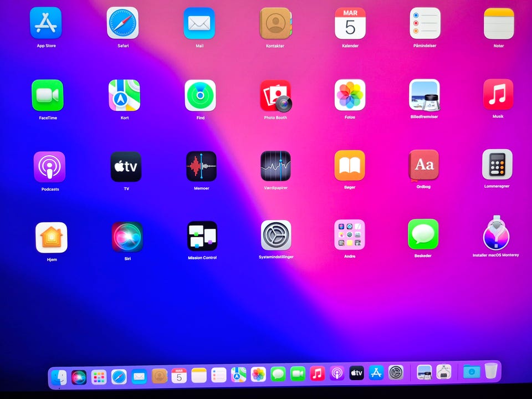Image resolution: width=532 pixels, height=399 pixels.
Task: Open FaceTime from the Dock
Action: (x=298, y=374)
